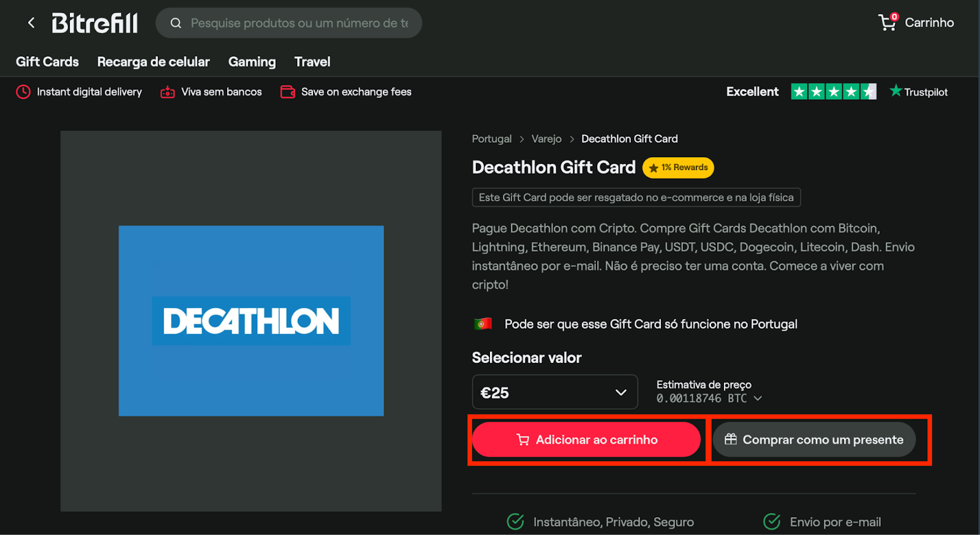Click the star in 1% Rewards badge
Viewport: 980px width, 535px height.
pyautogui.click(x=654, y=168)
